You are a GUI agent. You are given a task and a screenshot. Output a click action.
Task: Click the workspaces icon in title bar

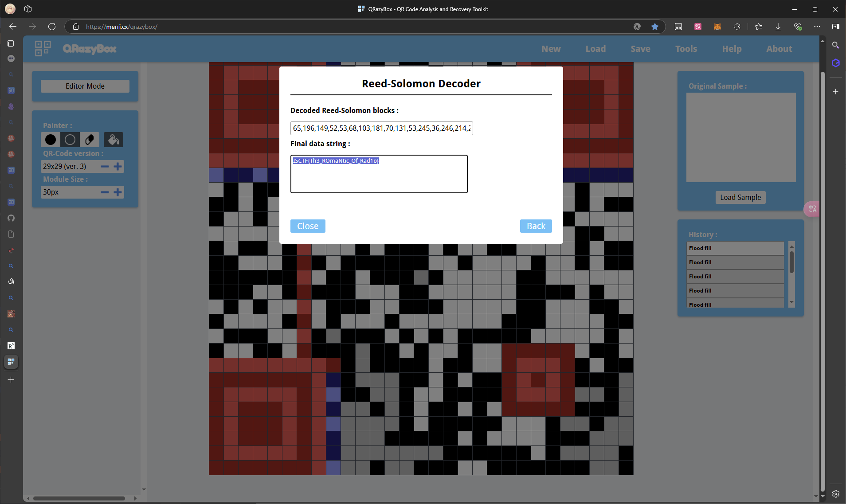(28, 9)
